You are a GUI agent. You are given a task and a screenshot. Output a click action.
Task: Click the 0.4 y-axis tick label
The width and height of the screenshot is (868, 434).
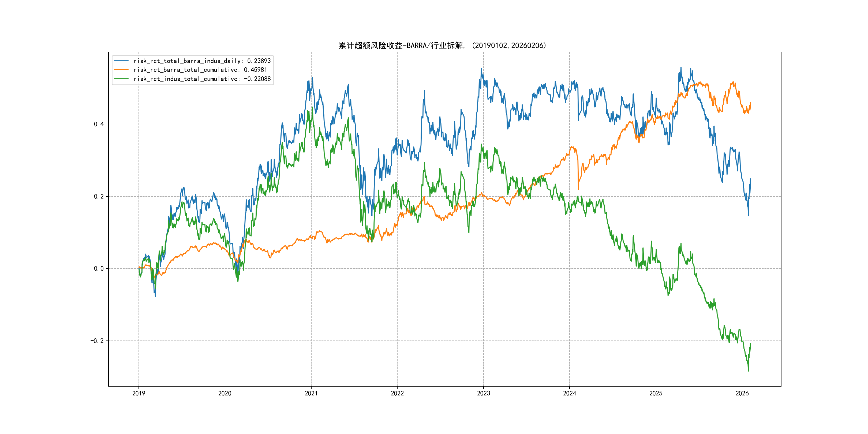click(99, 124)
